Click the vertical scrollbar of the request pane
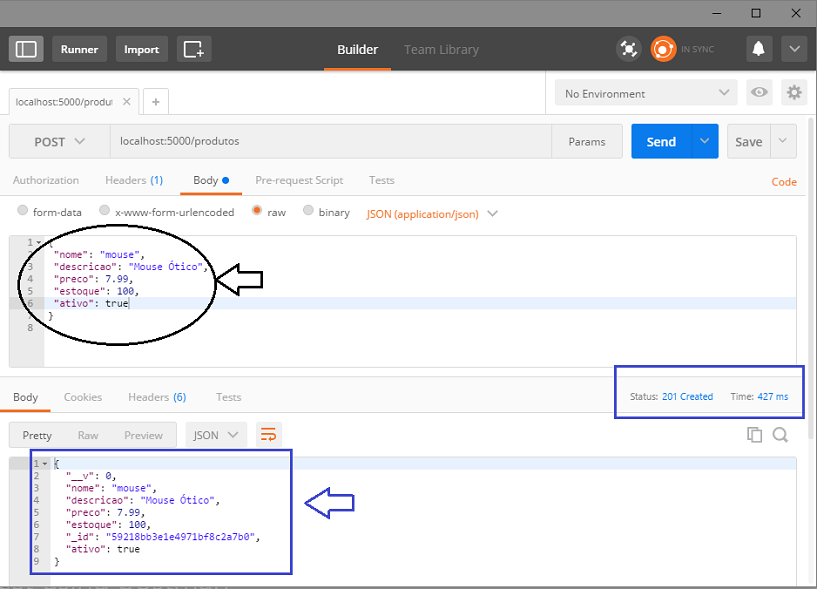 (x=811, y=276)
